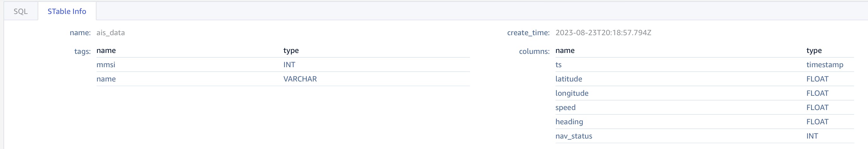Screen dimensions: 868x149
Task: Select the mmsi tag row
Action: [106, 65]
